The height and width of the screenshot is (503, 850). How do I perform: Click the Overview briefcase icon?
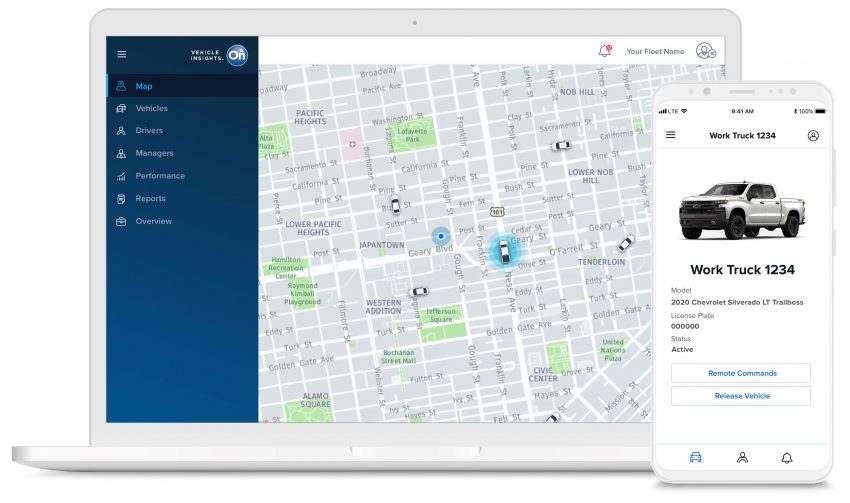(121, 221)
